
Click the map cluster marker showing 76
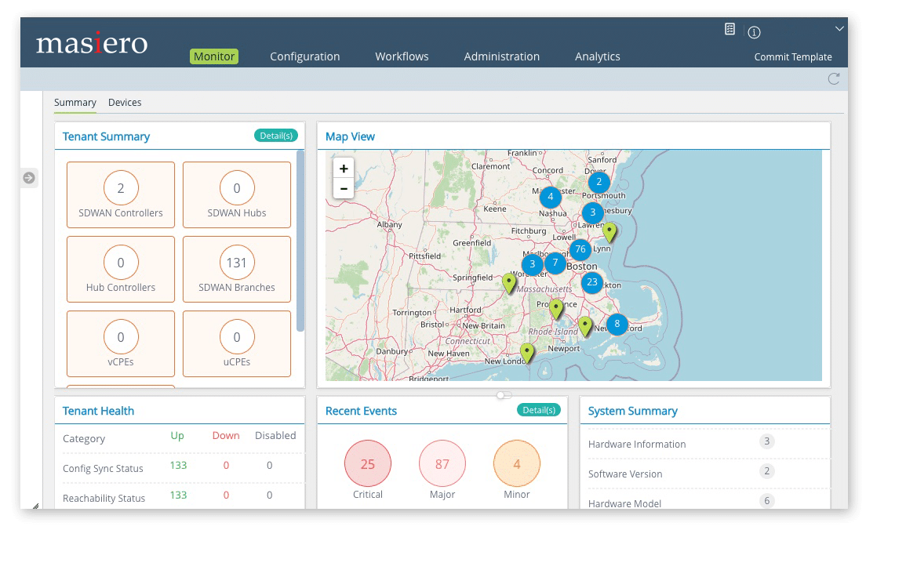pyautogui.click(x=580, y=250)
